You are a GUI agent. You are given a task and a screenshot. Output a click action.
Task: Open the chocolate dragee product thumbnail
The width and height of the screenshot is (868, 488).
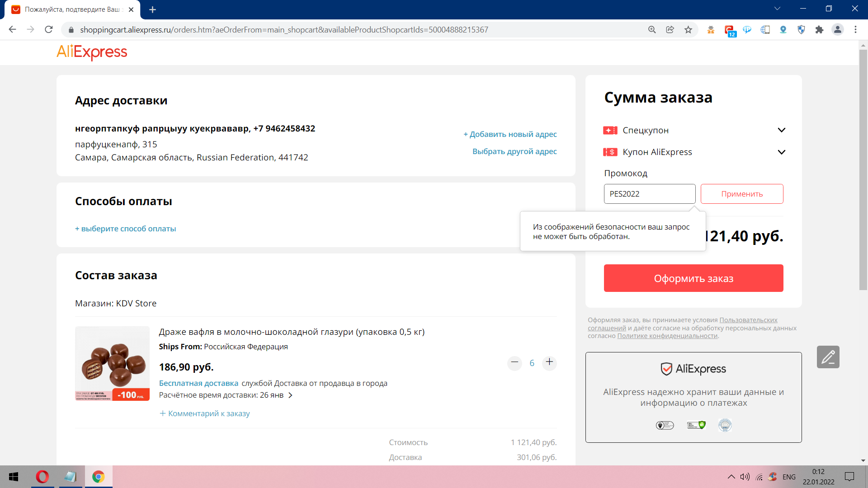coord(112,363)
